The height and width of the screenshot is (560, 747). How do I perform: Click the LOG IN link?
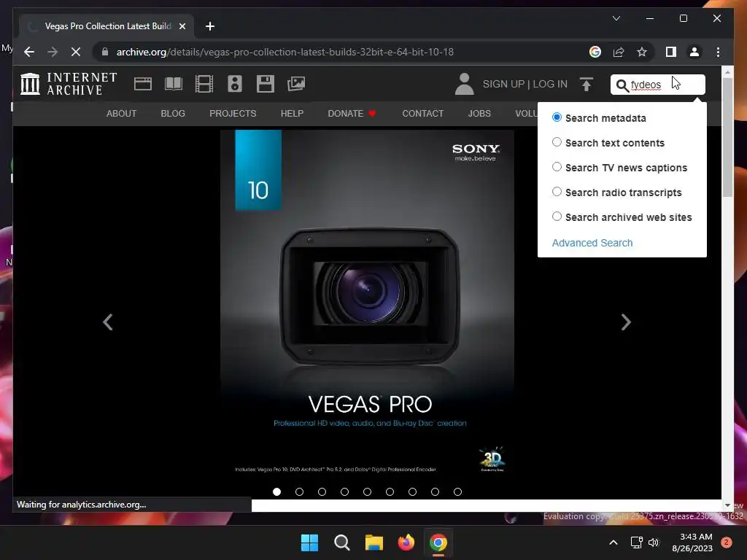(550, 84)
